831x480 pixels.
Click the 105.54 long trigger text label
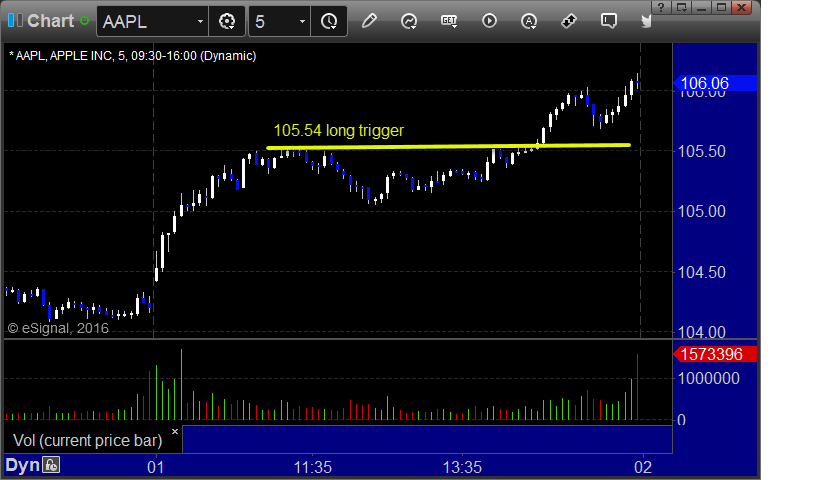339,130
